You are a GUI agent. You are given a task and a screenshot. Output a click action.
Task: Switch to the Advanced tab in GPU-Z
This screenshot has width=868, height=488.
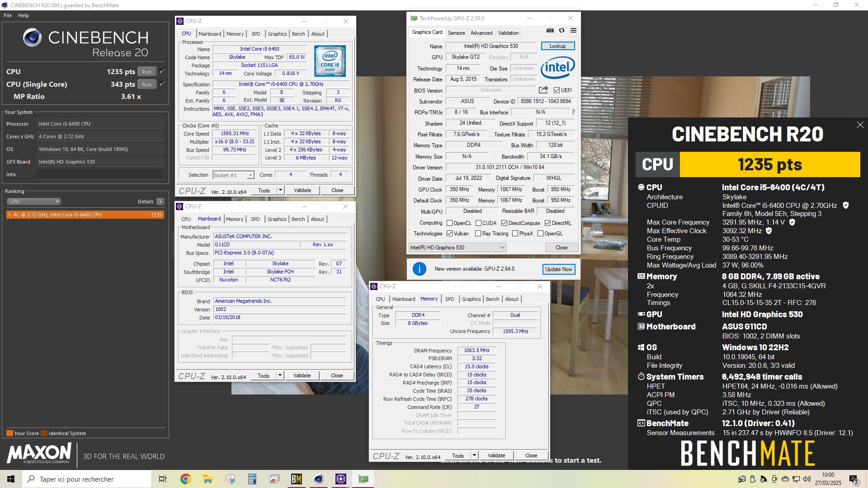click(x=481, y=33)
